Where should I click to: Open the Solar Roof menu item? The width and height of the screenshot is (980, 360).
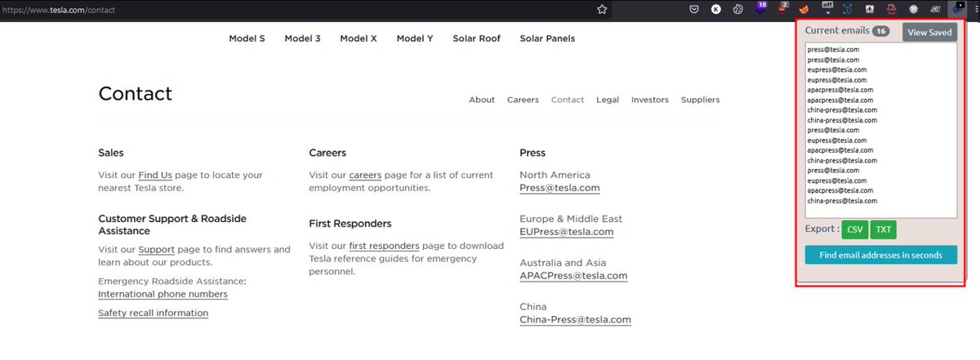point(476,38)
